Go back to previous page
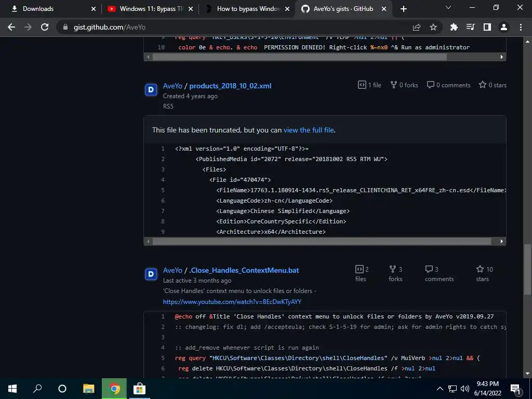The width and height of the screenshot is (532, 399). pyautogui.click(x=11, y=27)
